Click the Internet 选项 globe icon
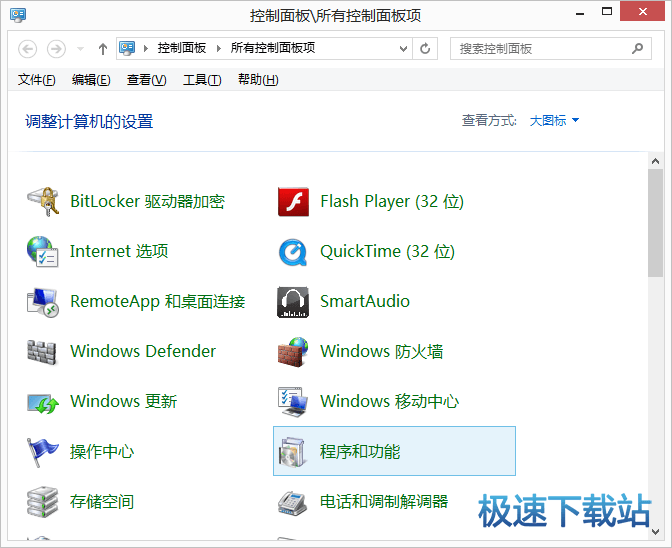The height and width of the screenshot is (548, 672). pos(42,252)
